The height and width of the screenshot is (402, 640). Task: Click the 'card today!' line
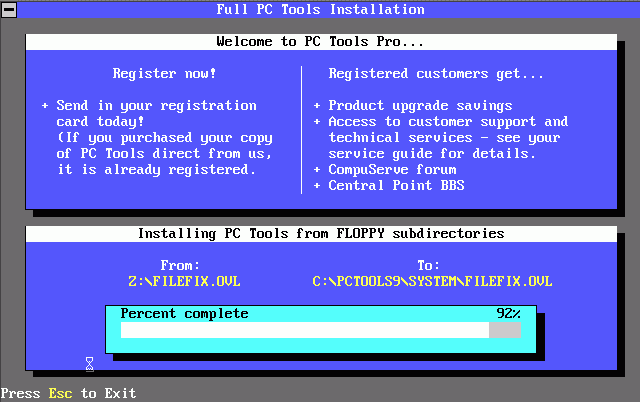(x=100, y=122)
